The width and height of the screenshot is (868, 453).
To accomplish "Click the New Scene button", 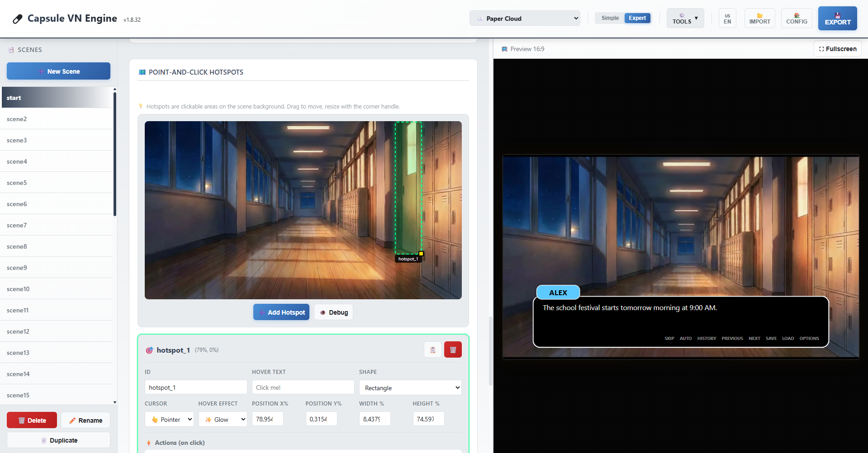I will pyautogui.click(x=58, y=71).
